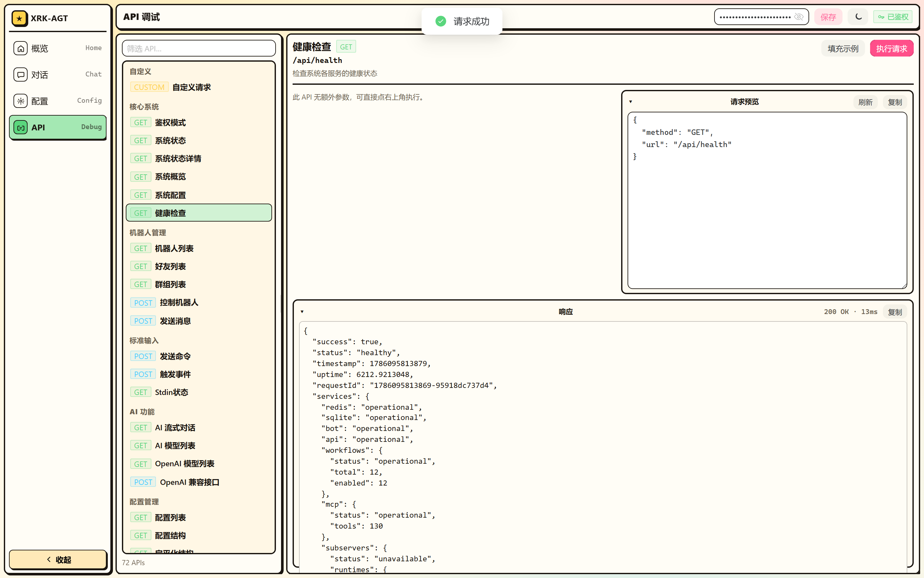Select 群组列表 API entry
This screenshot has height=578, width=924.
pos(199,285)
